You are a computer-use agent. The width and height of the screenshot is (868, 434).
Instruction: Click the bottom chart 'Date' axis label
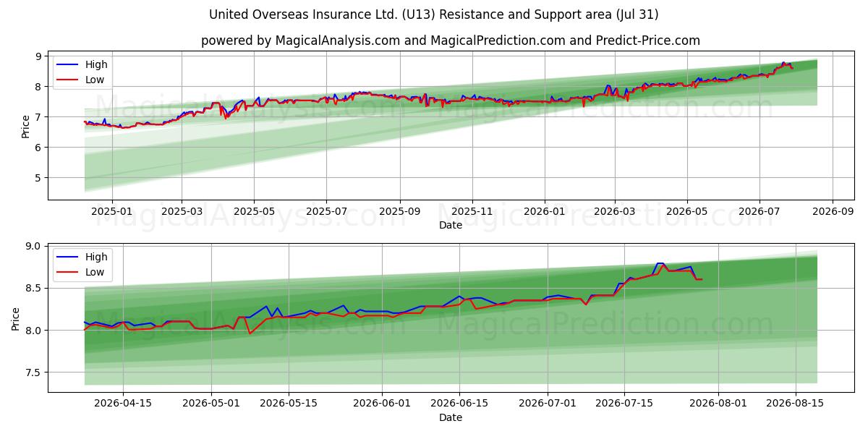tap(451, 417)
